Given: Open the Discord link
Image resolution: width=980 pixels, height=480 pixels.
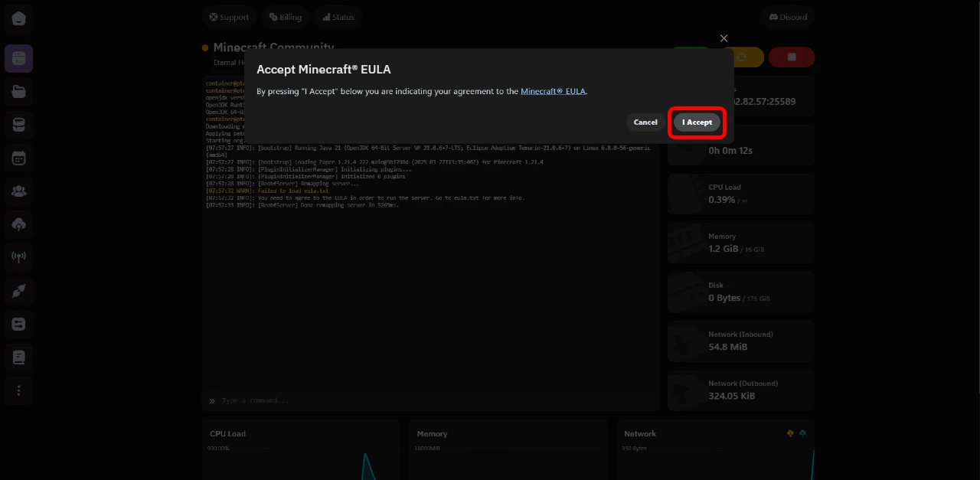Looking at the screenshot, I should click(x=788, y=17).
